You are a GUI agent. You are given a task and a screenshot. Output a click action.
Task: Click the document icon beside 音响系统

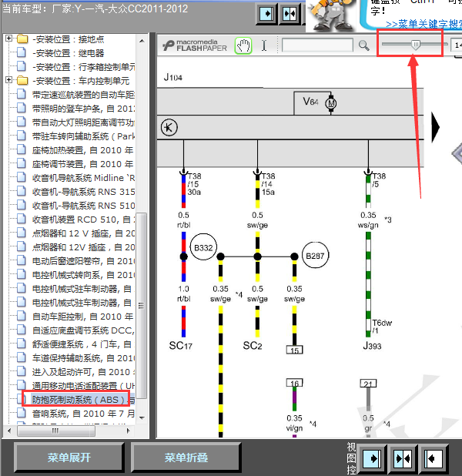click(x=22, y=413)
